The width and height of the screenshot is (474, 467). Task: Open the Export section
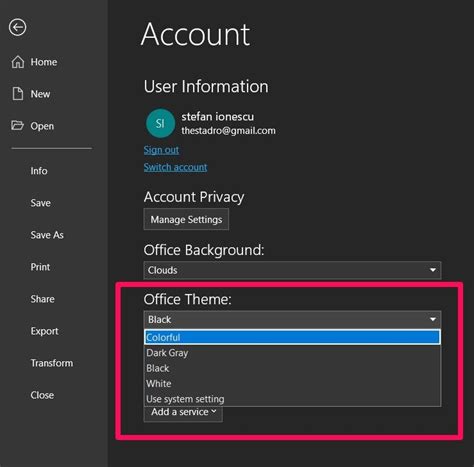pyautogui.click(x=44, y=331)
